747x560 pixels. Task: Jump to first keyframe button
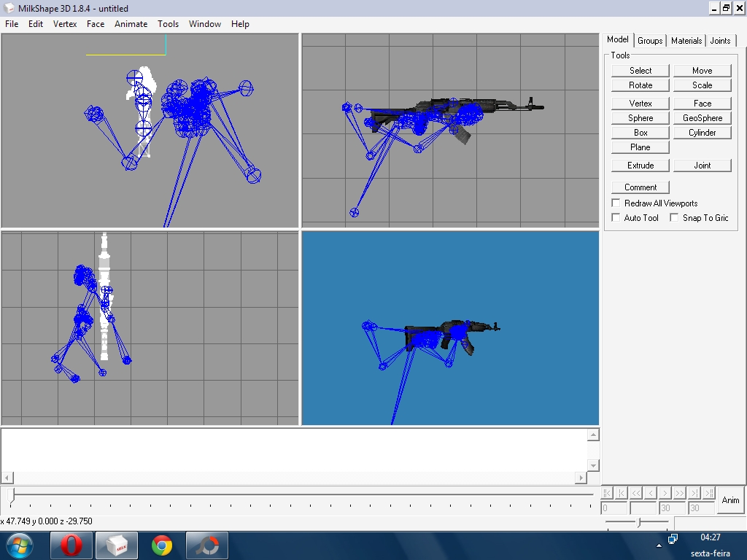(606, 493)
